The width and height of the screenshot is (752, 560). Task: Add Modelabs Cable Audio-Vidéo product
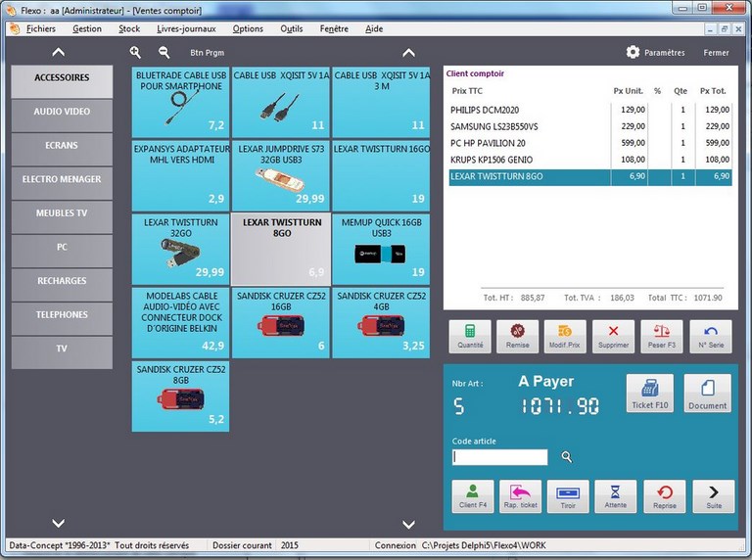[x=181, y=323]
